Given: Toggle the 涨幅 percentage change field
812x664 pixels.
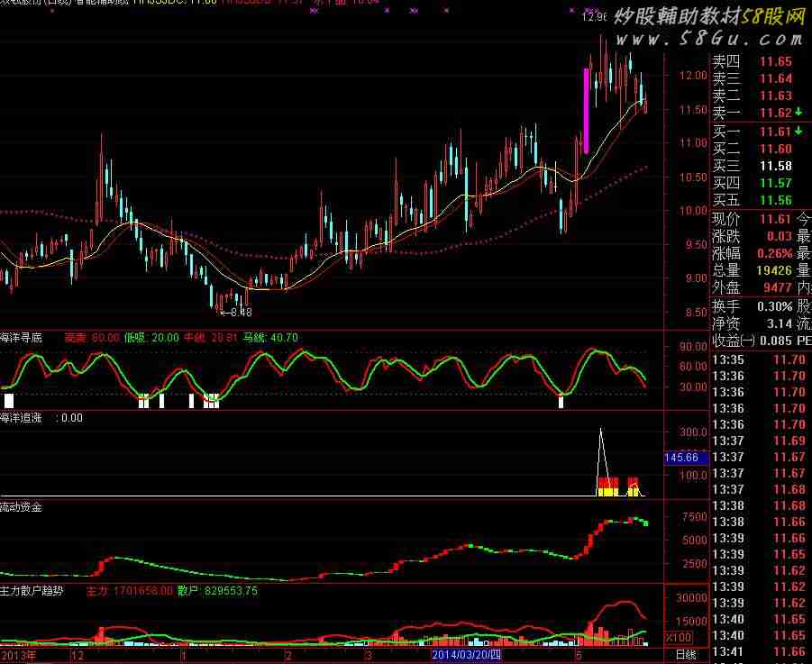Looking at the screenshot, I should point(726,254).
